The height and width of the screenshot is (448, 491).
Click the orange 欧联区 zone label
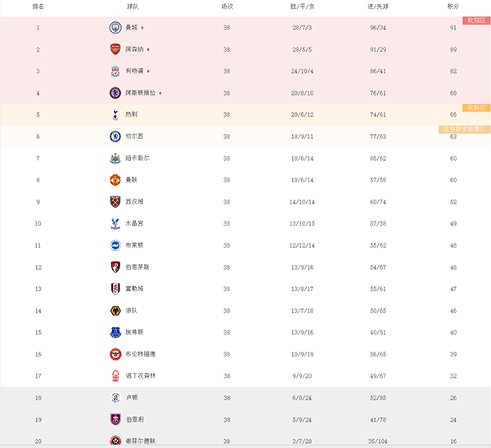click(475, 108)
